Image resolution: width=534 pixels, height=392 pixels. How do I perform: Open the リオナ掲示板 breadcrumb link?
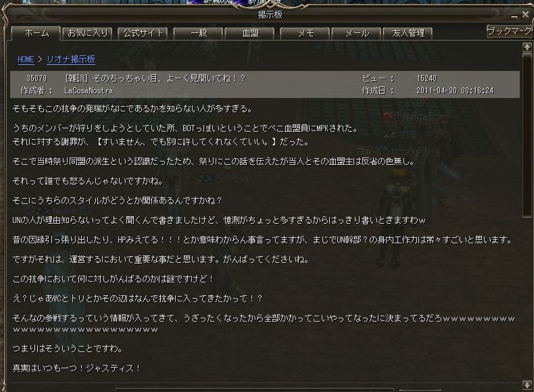coord(71,59)
